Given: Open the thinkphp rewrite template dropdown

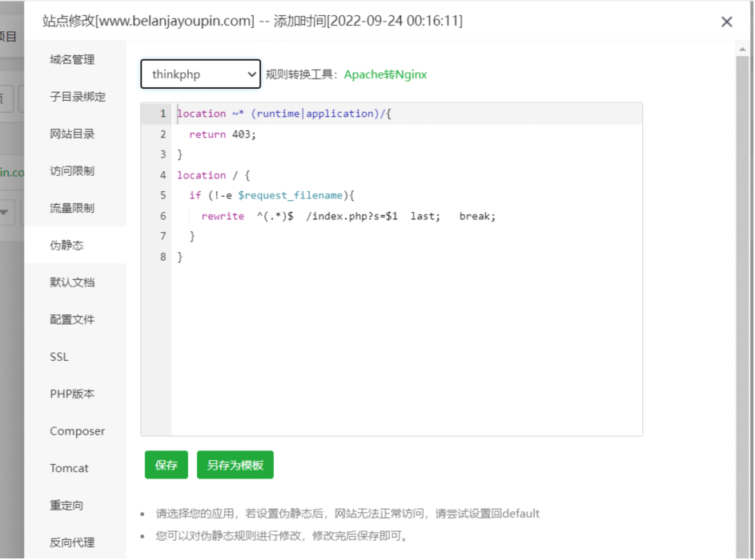Looking at the screenshot, I should 200,74.
